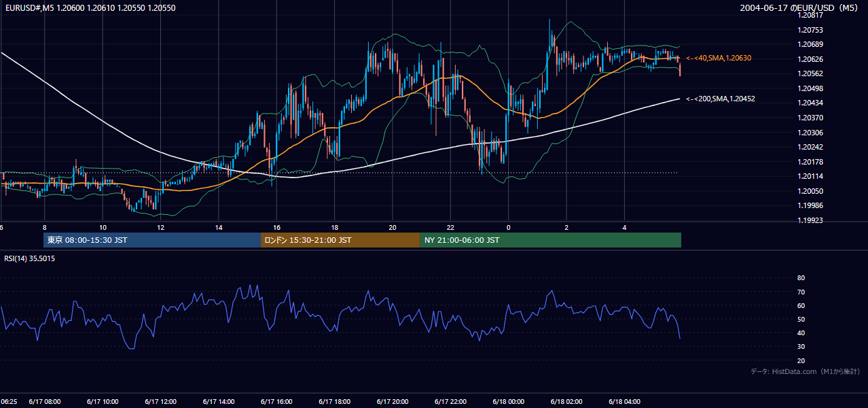
Task: Click RSI level 30 on scale
Action: point(801,347)
